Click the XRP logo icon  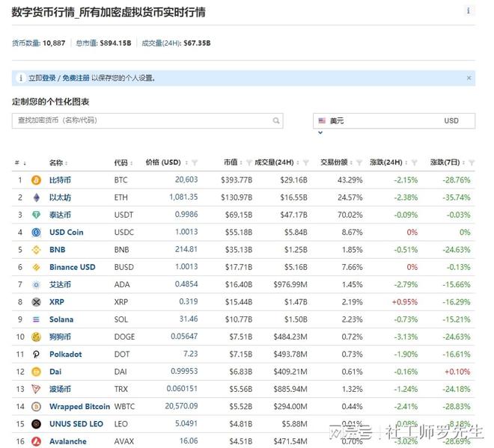(x=36, y=302)
